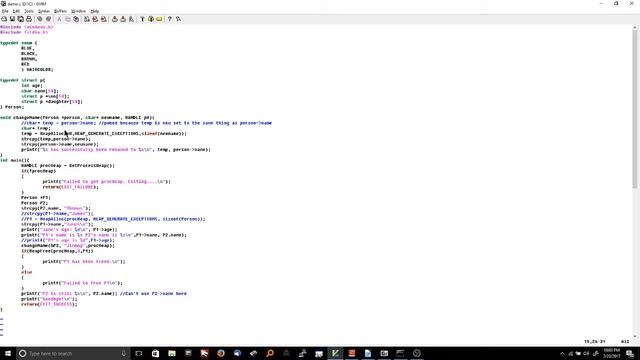Click the 'HANDLE procHeap = GetProcessHeap()' line
This screenshot has height=360, width=640.
point(68,165)
